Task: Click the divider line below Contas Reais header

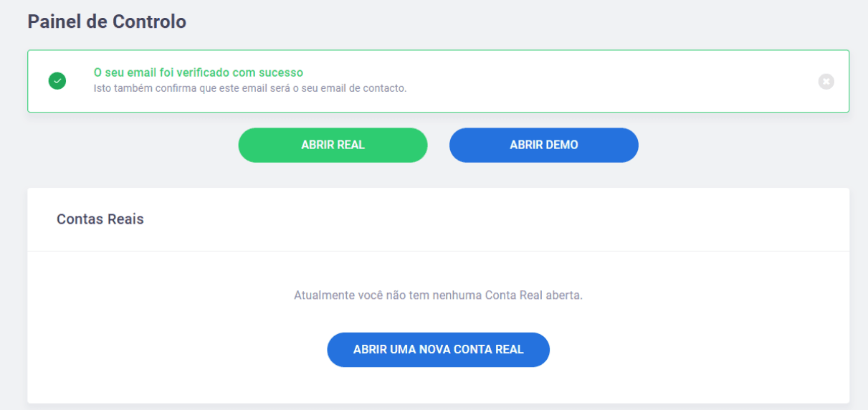Action: coord(438,251)
